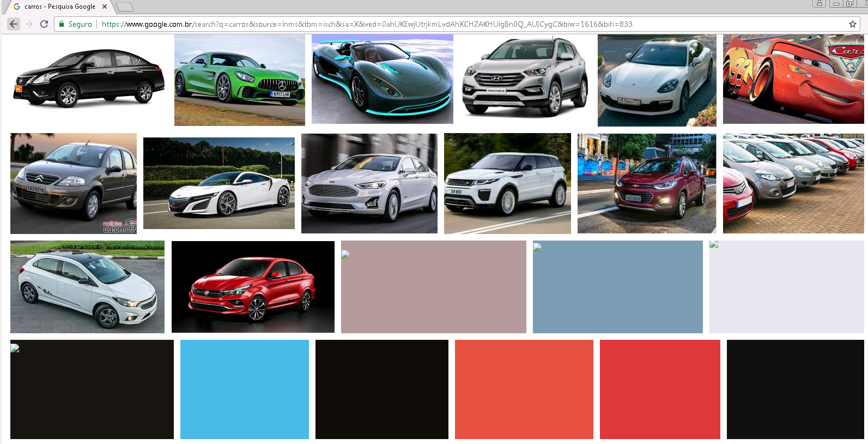
Task: Open the red Chevrolet Tracker image
Action: (x=647, y=184)
